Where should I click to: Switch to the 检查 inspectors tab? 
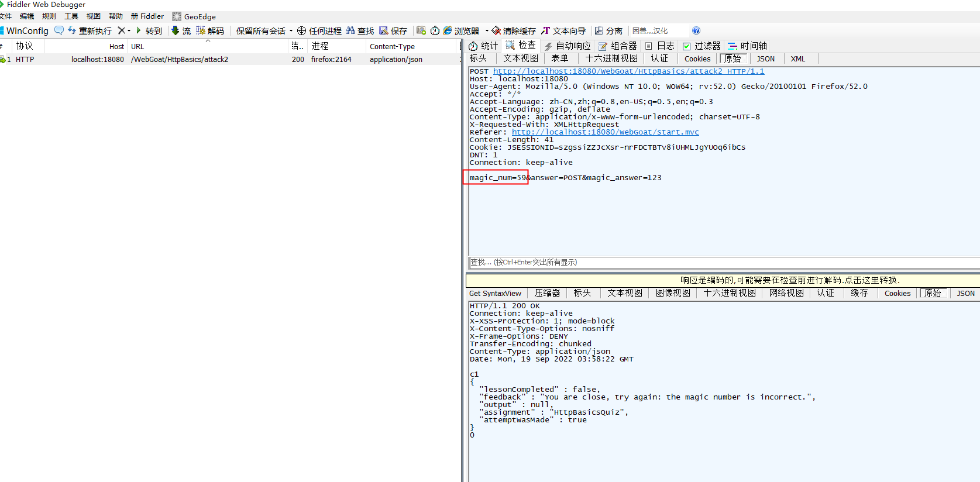click(521, 46)
